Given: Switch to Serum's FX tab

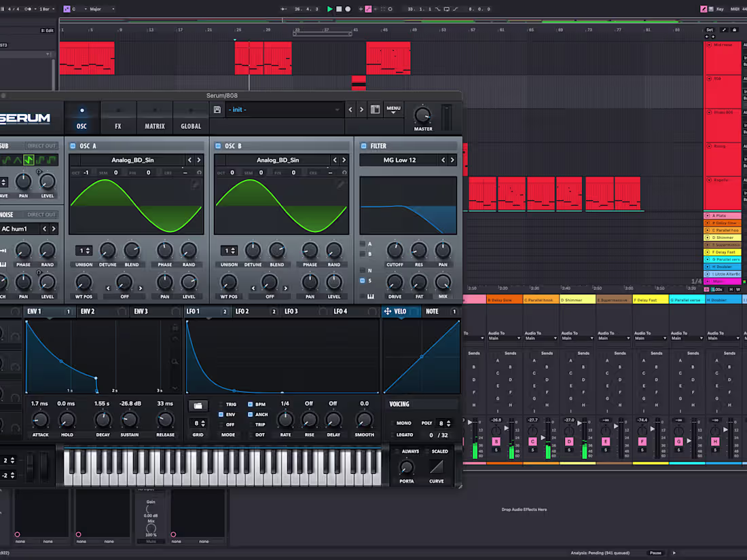Looking at the screenshot, I should [x=118, y=126].
